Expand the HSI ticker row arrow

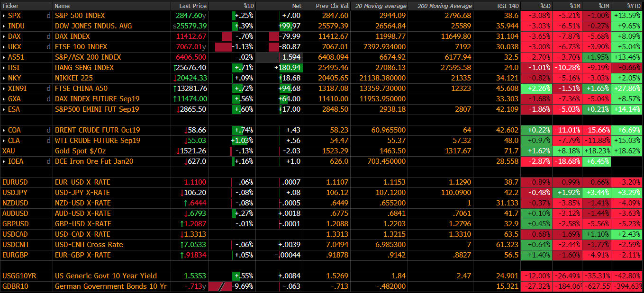[x=4, y=68]
